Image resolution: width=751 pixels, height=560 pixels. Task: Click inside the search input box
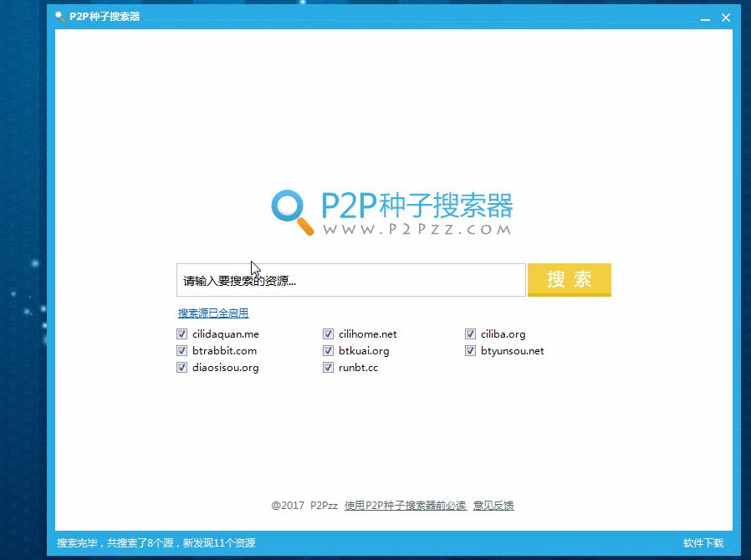(351, 280)
